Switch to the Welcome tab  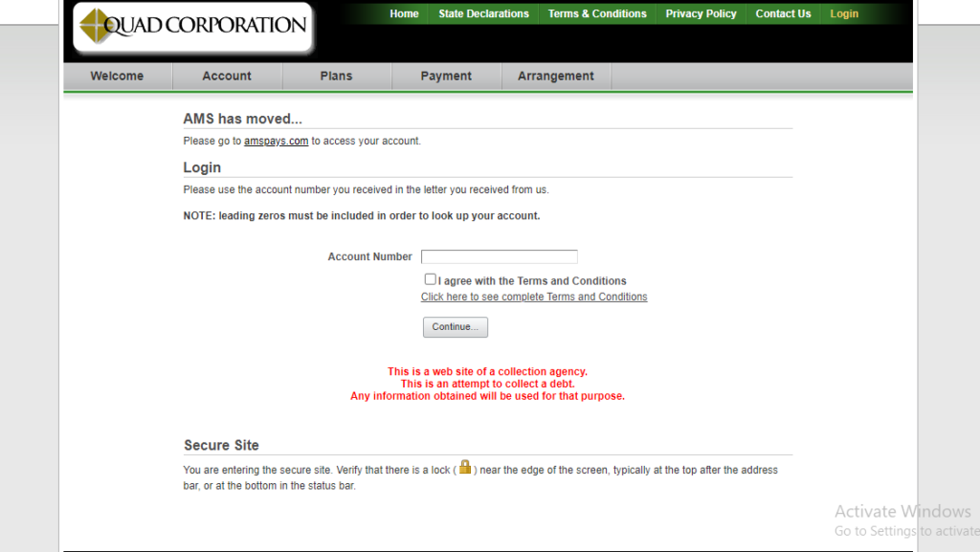pyautogui.click(x=117, y=77)
